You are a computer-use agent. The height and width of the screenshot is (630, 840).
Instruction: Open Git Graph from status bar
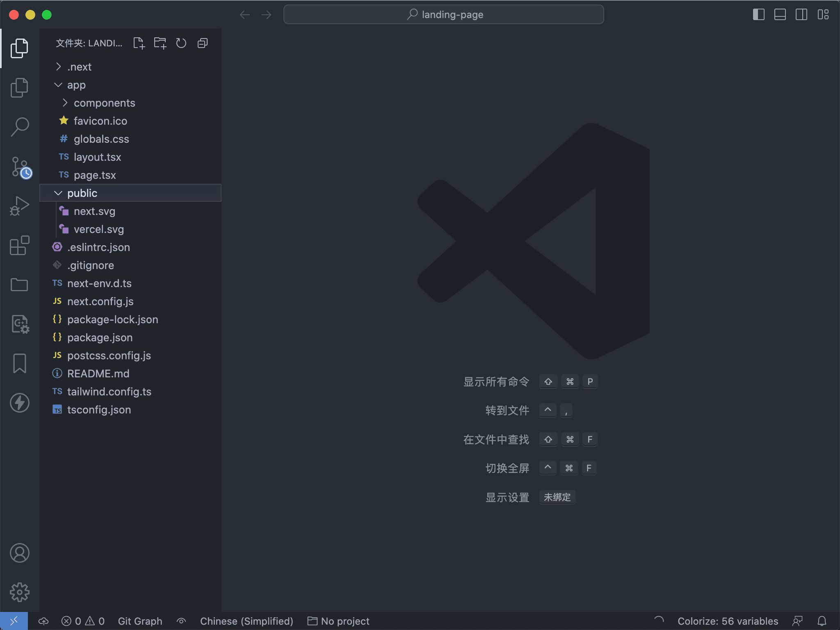coord(140,621)
